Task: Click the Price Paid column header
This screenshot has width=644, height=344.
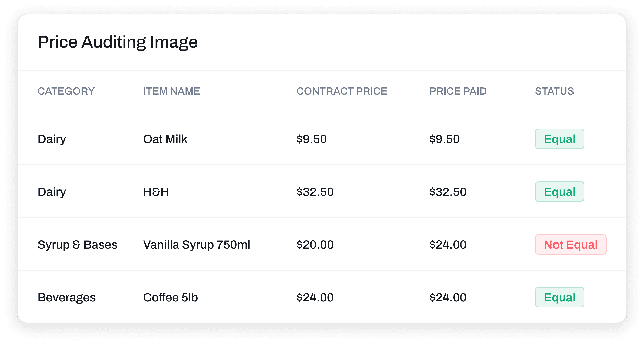Action: (x=458, y=91)
